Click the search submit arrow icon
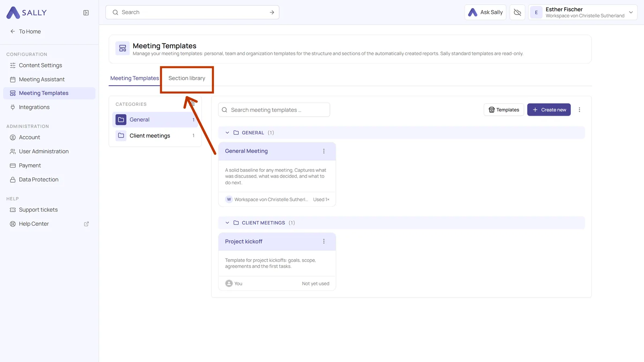The height and width of the screenshot is (362, 644). click(x=272, y=12)
